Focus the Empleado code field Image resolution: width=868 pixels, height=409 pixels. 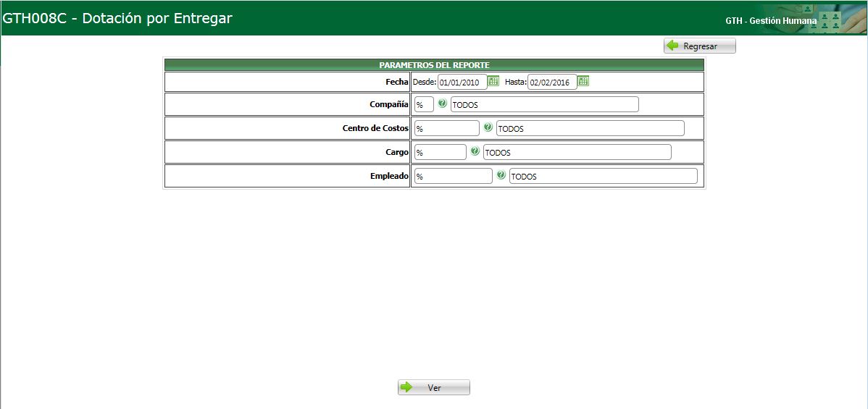pyautogui.click(x=454, y=176)
